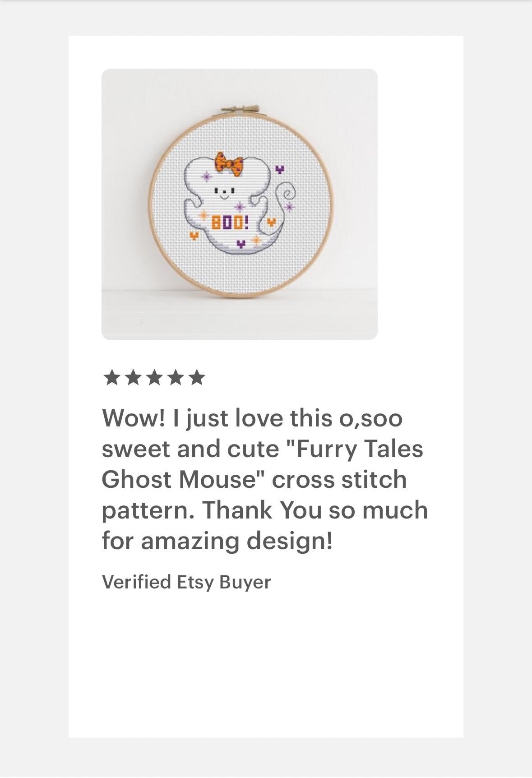The width and height of the screenshot is (532, 778).
Task: Click the orange bow on the ghost
Action: (229, 164)
